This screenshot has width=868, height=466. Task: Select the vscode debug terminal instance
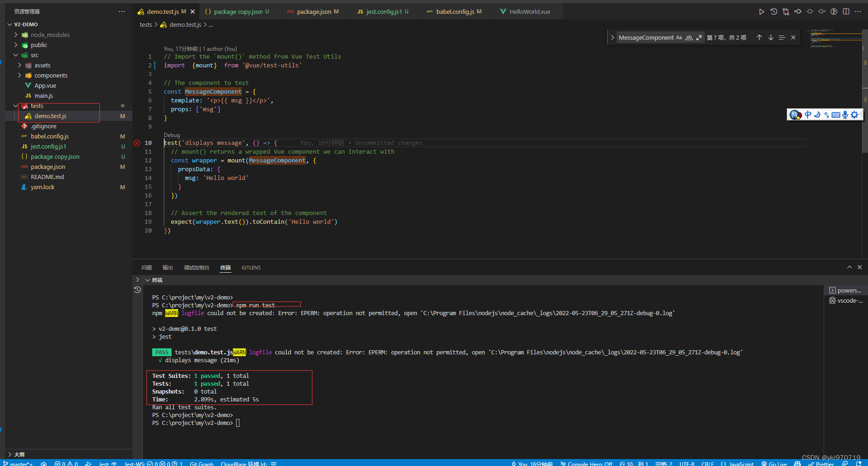(x=845, y=300)
